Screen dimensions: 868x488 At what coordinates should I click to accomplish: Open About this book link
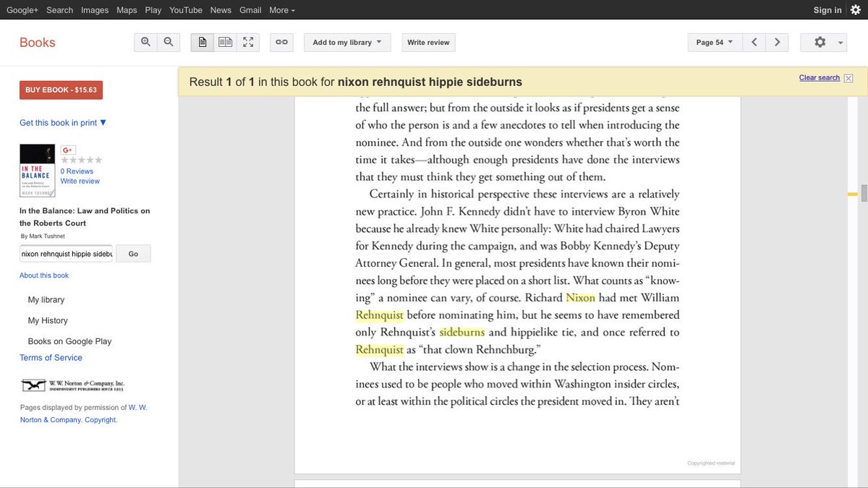pos(44,275)
